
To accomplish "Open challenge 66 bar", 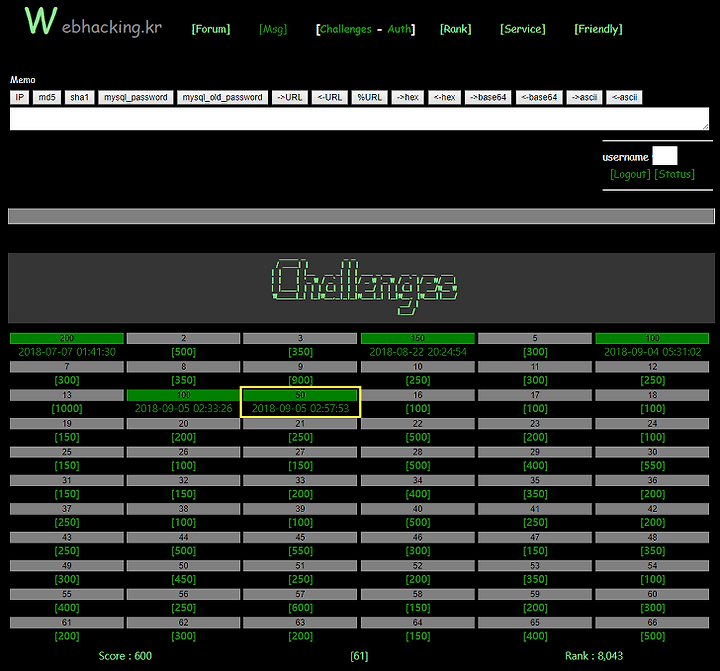I will click(x=652, y=623).
